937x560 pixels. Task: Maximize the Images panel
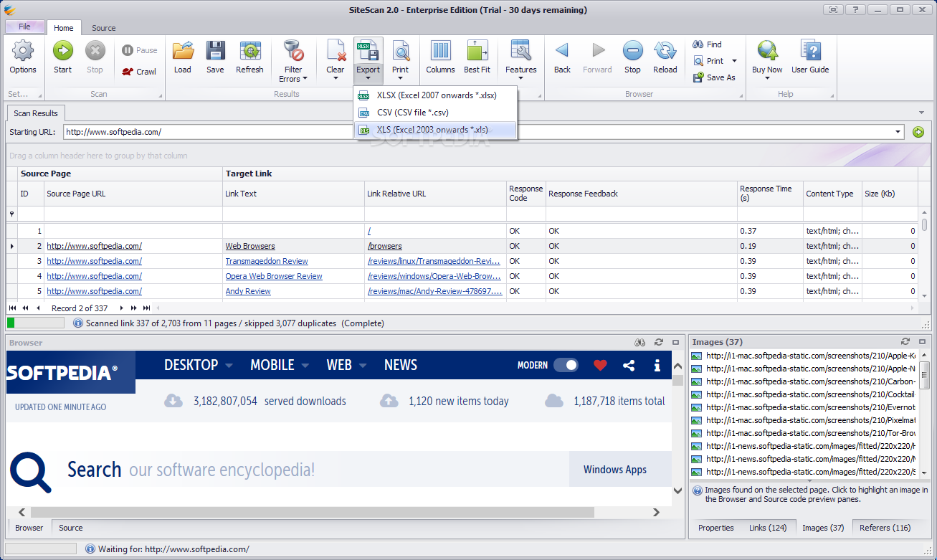click(x=921, y=342)
